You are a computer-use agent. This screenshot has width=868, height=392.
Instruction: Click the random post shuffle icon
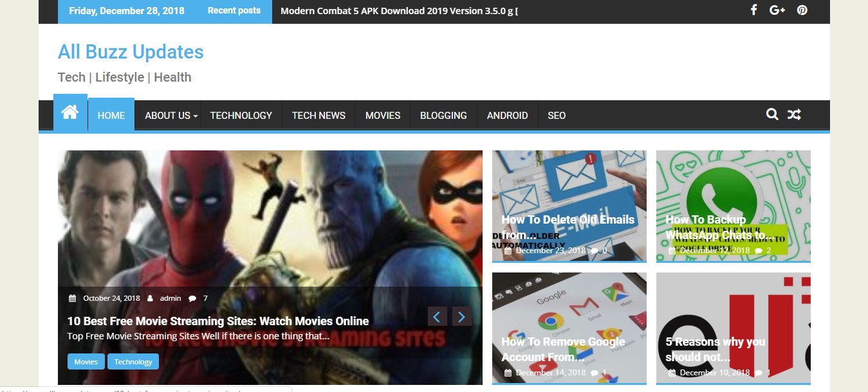794,115
